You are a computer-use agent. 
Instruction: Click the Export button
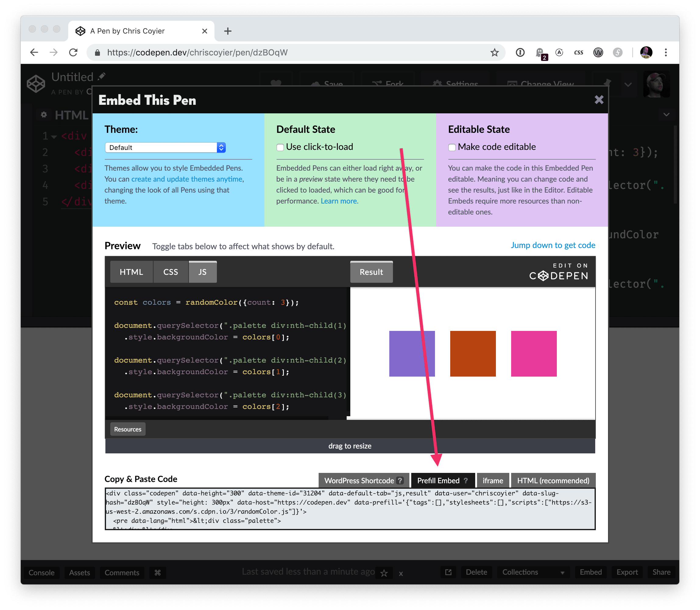(627, 572)
